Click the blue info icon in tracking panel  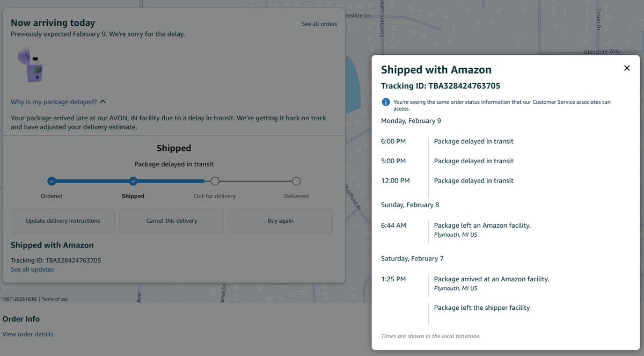coord(385,102)
